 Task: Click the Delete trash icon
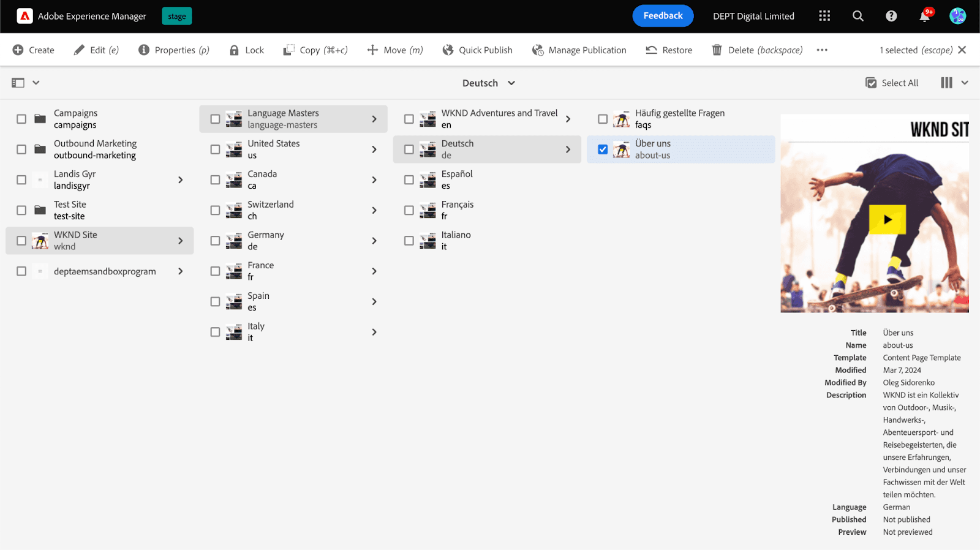click(x=717, y=50)
